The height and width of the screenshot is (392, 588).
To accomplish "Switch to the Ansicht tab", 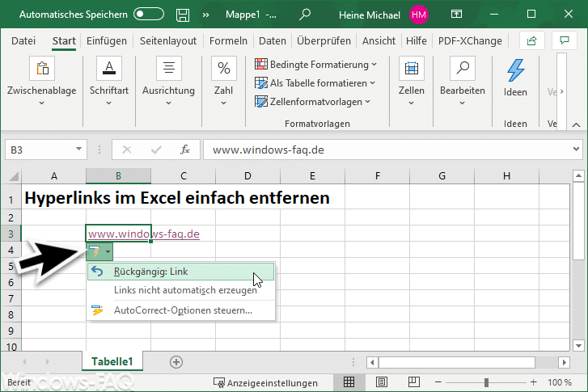I will [x=379, y=40].
